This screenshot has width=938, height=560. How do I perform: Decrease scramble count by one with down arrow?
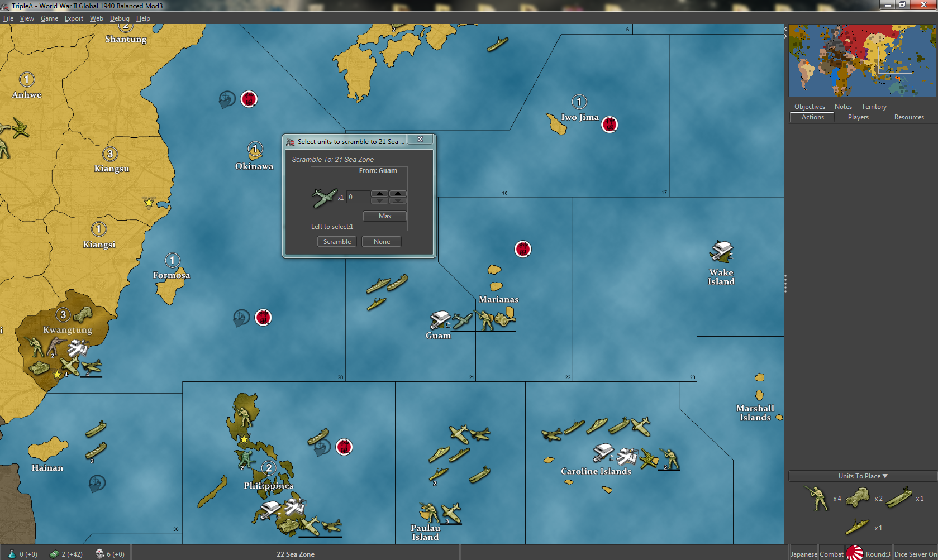379,200
